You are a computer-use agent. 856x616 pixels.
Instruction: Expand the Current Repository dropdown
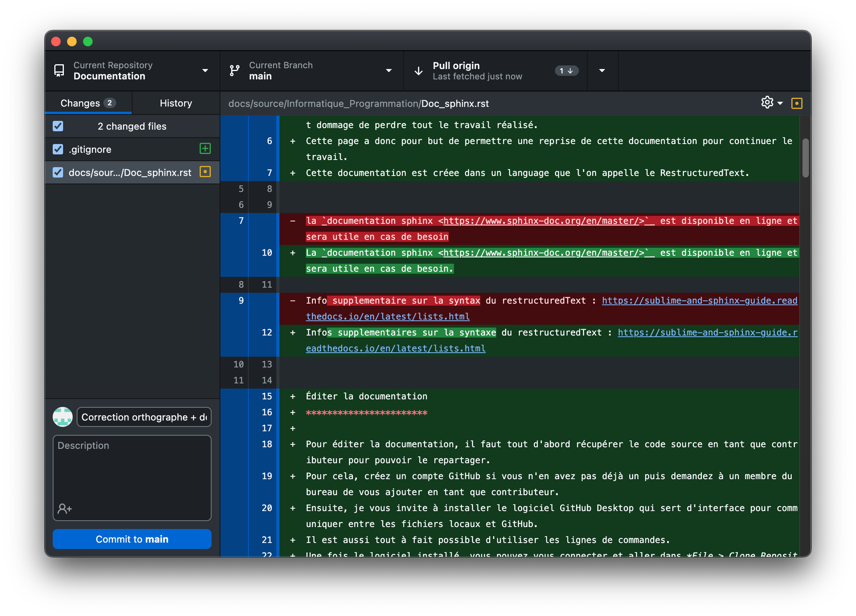coord(205,71)
